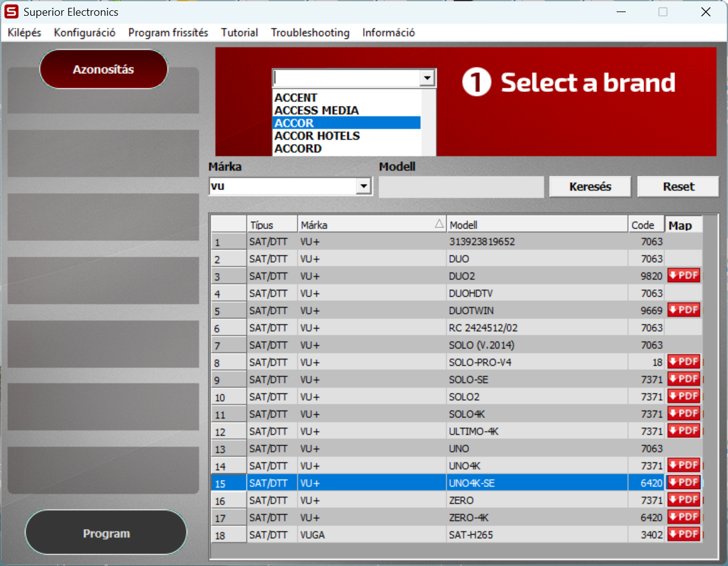
Task: Sort table by Típus column header
Action: pyautogui.click(x=272, y=225)
